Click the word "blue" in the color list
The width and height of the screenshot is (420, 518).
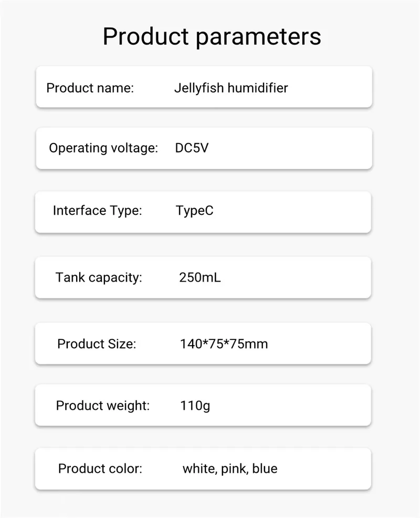[265, 469]
